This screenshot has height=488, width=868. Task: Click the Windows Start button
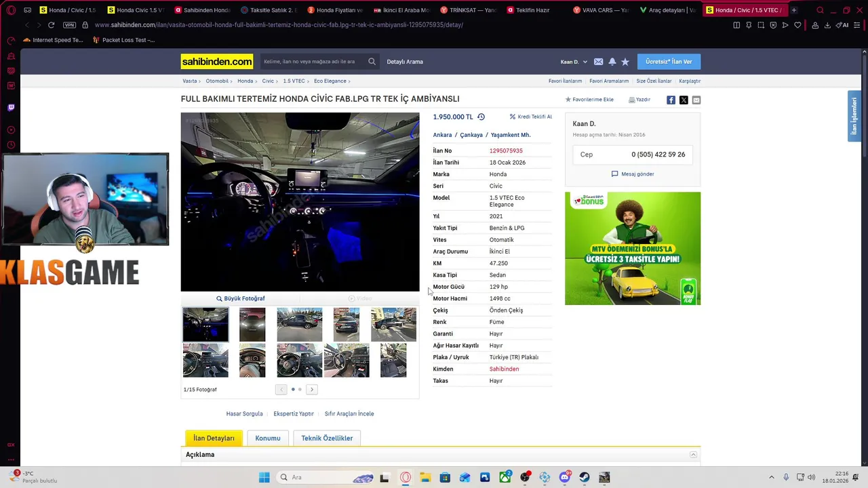coord(264,477)
